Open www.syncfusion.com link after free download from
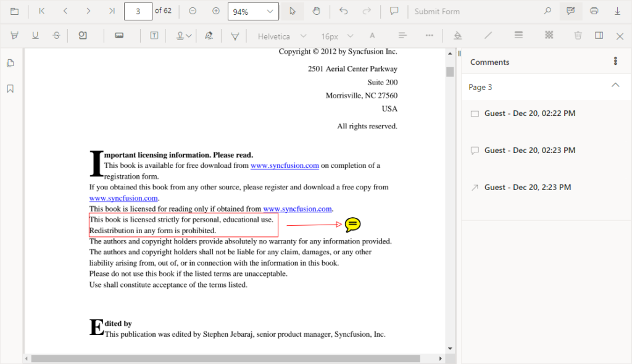Screen dimensions: 632x364 click(x=285, y=165)
